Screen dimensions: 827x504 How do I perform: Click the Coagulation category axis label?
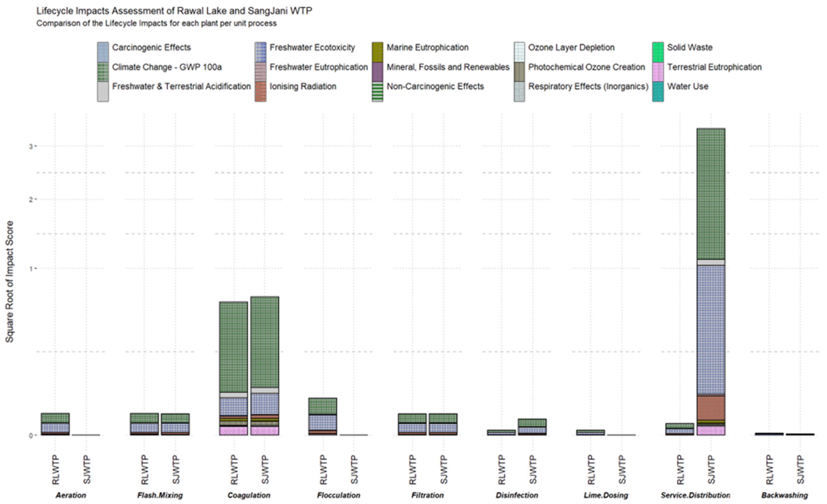pos(249,495)
